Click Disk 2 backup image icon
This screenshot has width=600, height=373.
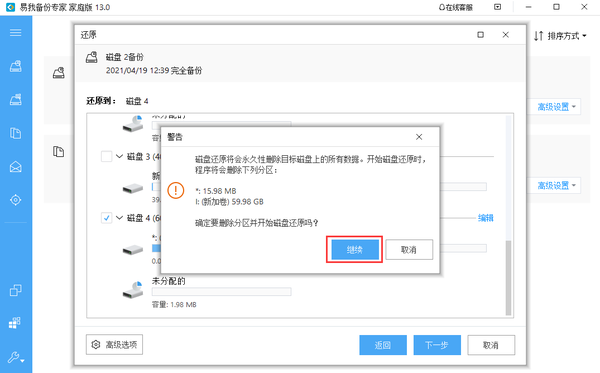pos(92,57)
